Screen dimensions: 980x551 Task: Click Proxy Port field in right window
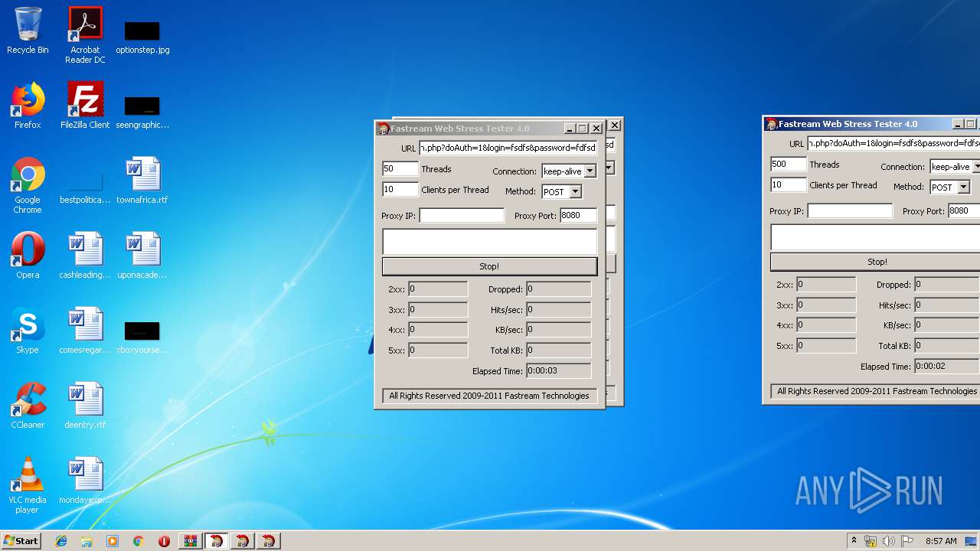click(x=964, y=211)
